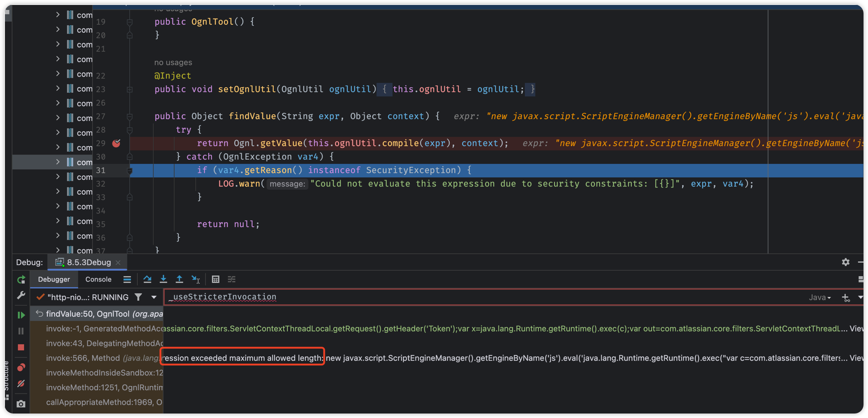The image size is (868, 418).
Task: Collapse findValue method fold on line 27
Action: [129, 116]
